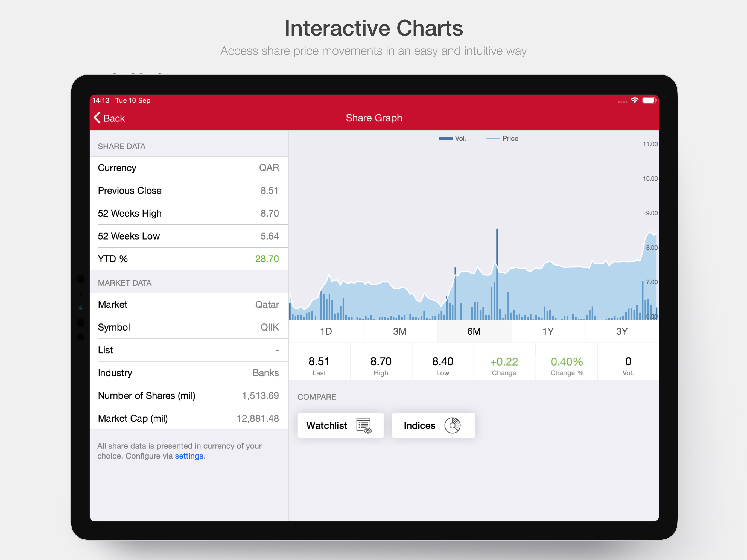Screen dimensions: 747x560
Task: Tap the battery status icon
Action: point(649,100)
